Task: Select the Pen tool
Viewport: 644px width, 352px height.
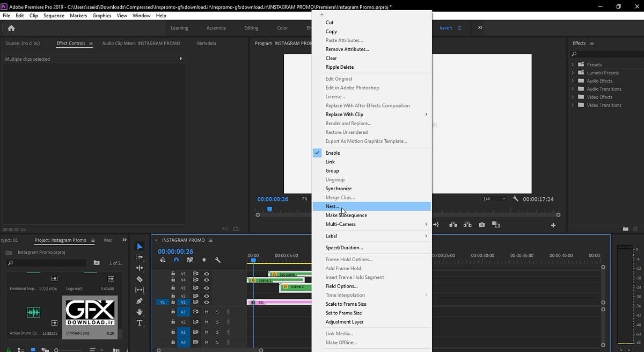Action: 140,301
